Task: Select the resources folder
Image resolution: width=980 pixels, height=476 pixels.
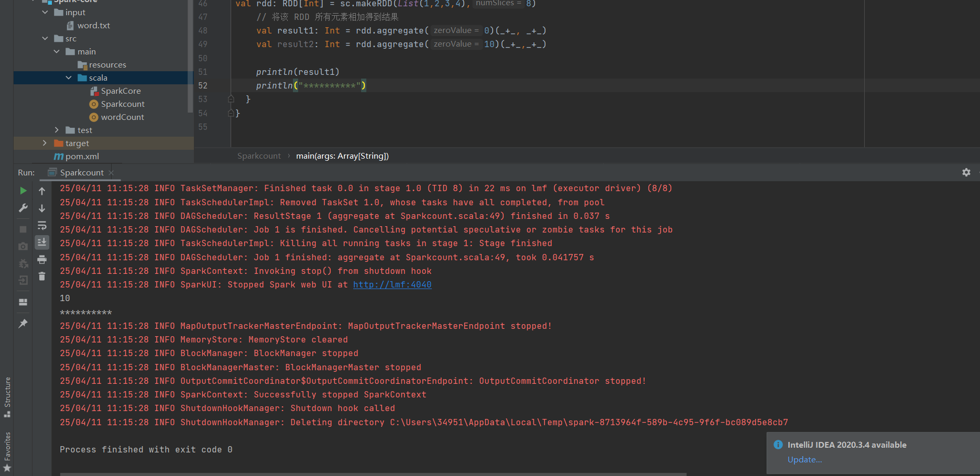Action: point(107,64)
